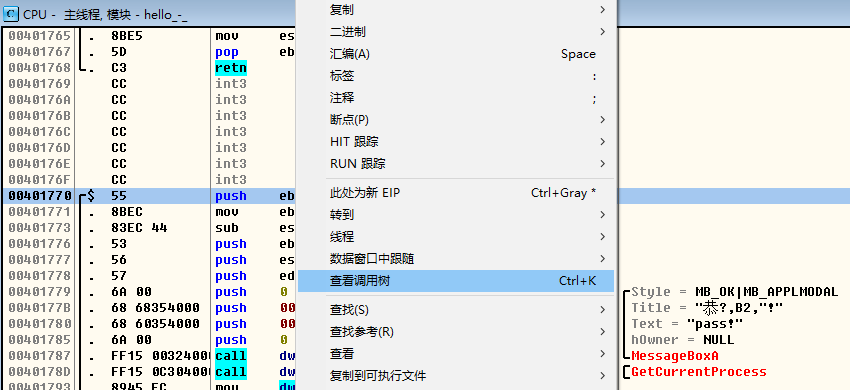Open the 查找(S) submenu

(456, 310)
